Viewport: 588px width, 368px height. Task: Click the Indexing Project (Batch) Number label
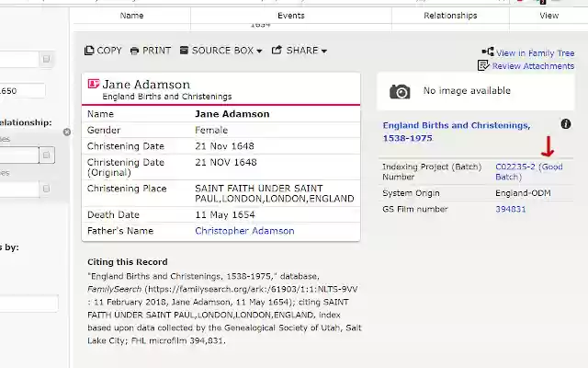tap(432, 172)
